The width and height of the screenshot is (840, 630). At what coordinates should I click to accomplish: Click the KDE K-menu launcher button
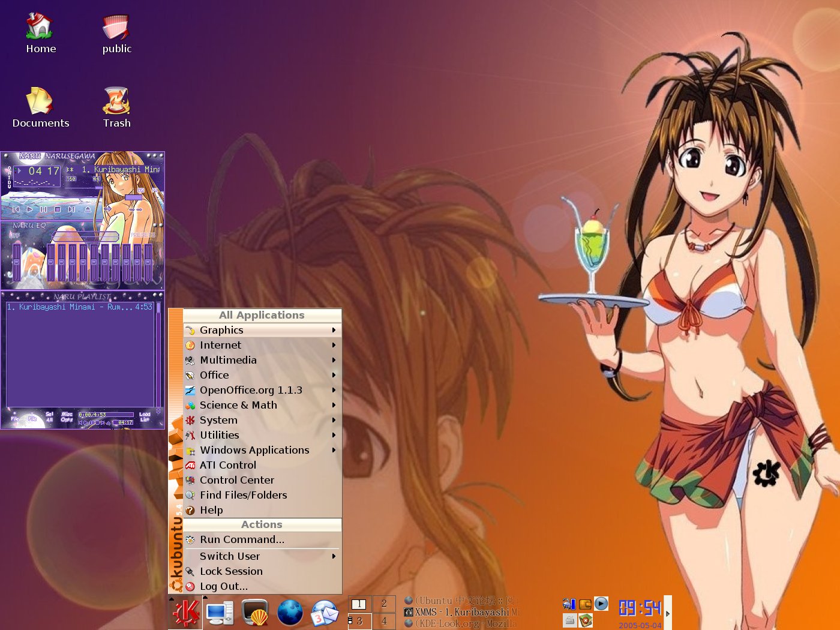click(186, 613)
